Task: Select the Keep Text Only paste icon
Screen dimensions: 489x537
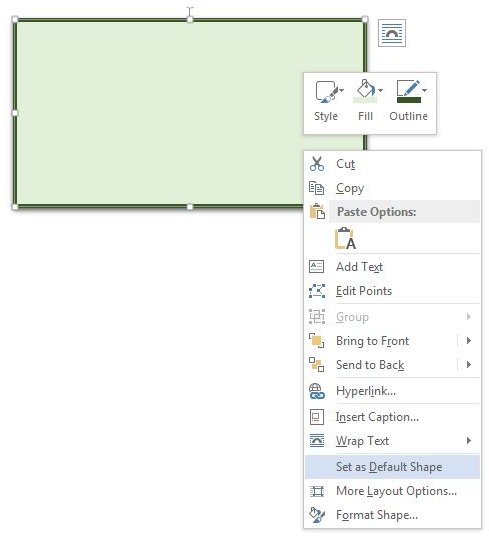Action: [x=346, y=238]
